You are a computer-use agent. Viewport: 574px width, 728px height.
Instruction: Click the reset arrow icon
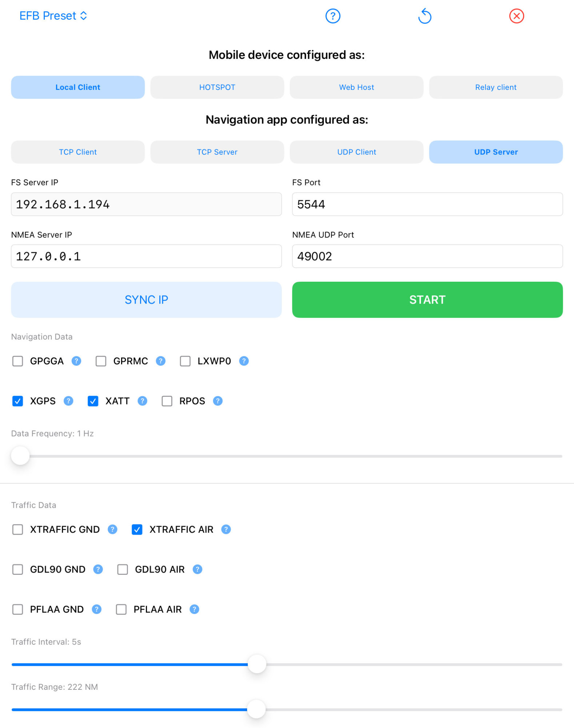[x=424, y=16]
